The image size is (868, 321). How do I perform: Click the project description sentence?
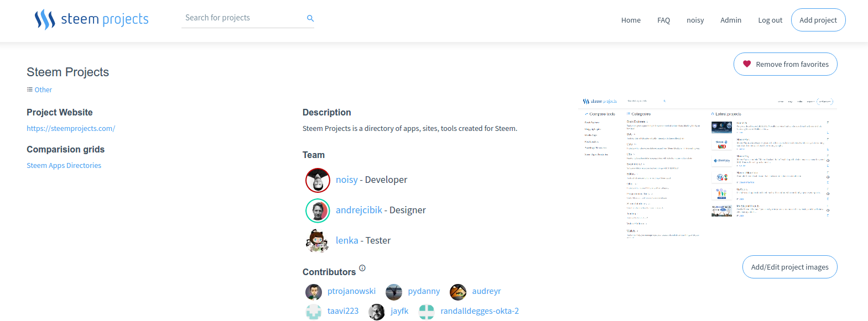[410, 128]
